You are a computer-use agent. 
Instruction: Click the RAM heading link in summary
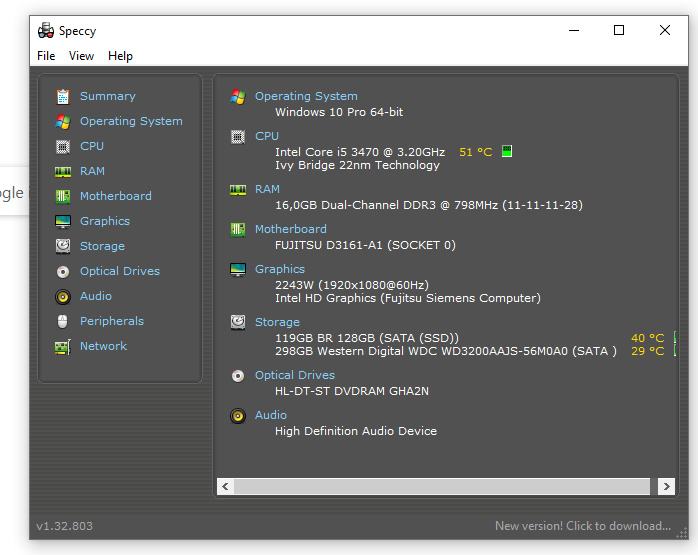point(267,189)
